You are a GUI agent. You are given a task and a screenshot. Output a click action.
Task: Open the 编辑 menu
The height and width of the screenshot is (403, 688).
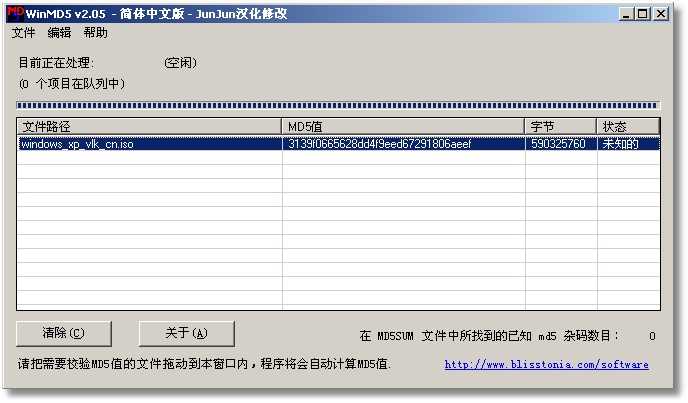point(59,33)
